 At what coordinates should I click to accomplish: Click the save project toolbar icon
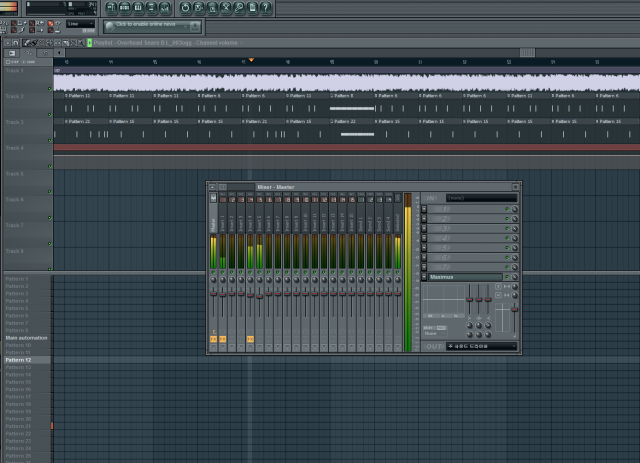click(x=199, y=8)
